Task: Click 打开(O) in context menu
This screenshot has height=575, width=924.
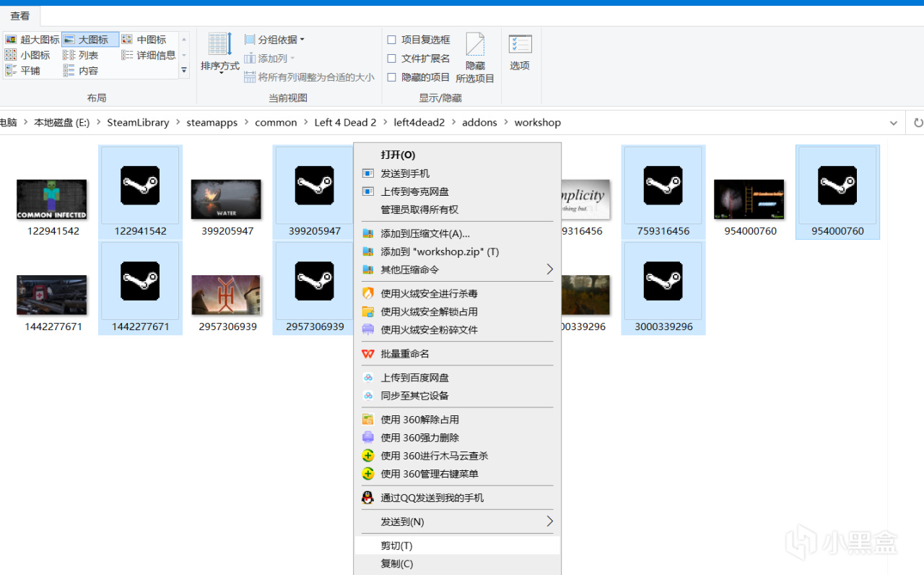Action: pyautogui.click(x=457, y=155)
